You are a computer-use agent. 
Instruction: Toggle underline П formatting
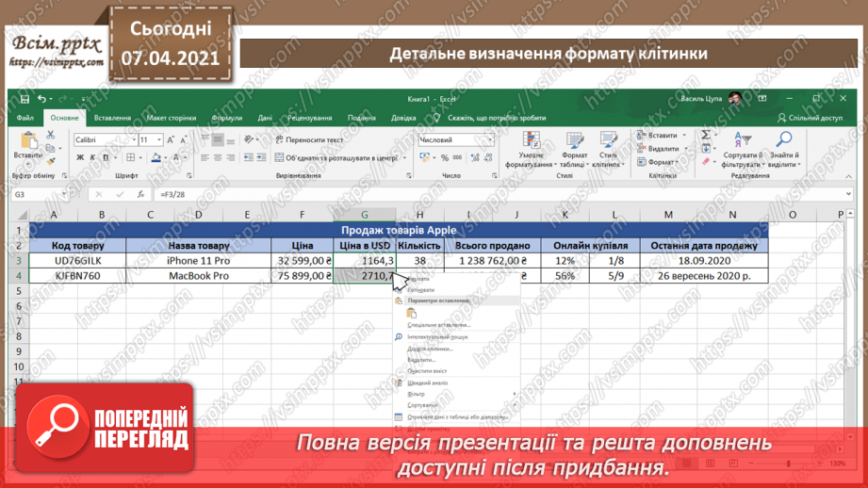[106, 157]
